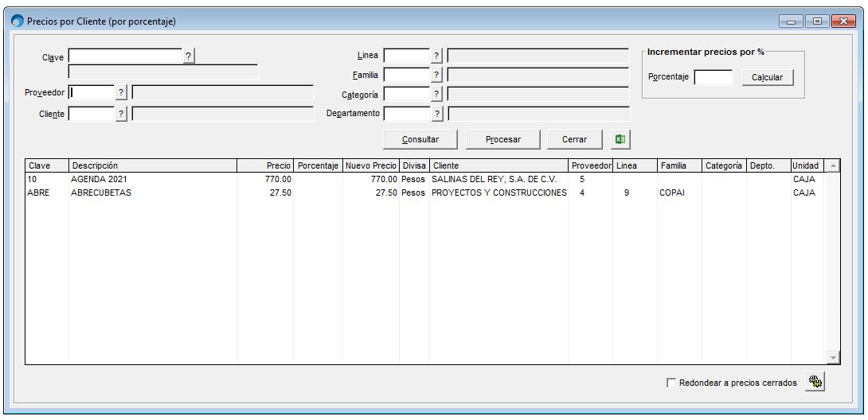
Task: Focus the Linea code input field
Action: click(x=407, y=56)
